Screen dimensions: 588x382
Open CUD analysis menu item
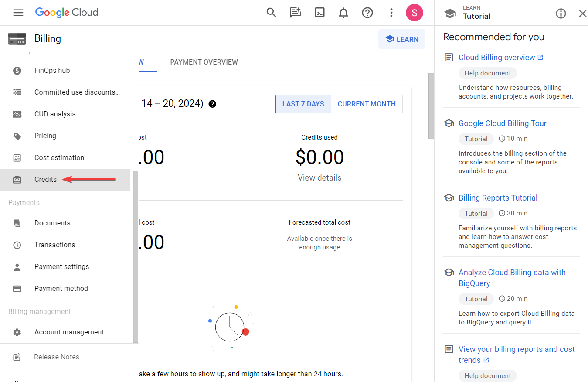65,114
